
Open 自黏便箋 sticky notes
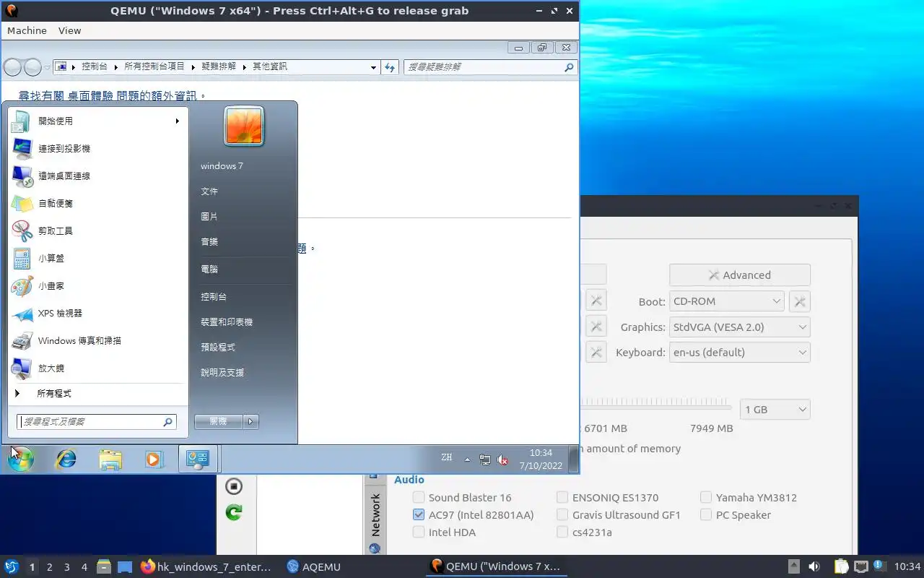pyautogui.click(x=97, y=204)
